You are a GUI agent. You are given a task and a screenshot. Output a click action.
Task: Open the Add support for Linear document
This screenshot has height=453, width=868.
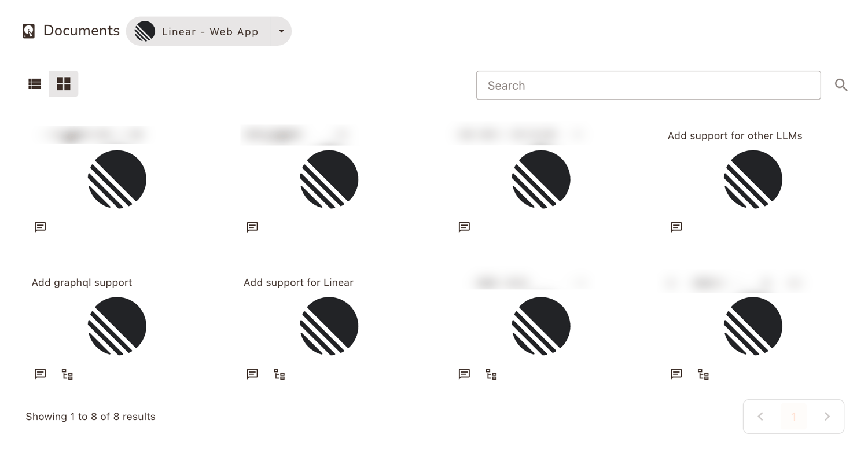(298, 282)
